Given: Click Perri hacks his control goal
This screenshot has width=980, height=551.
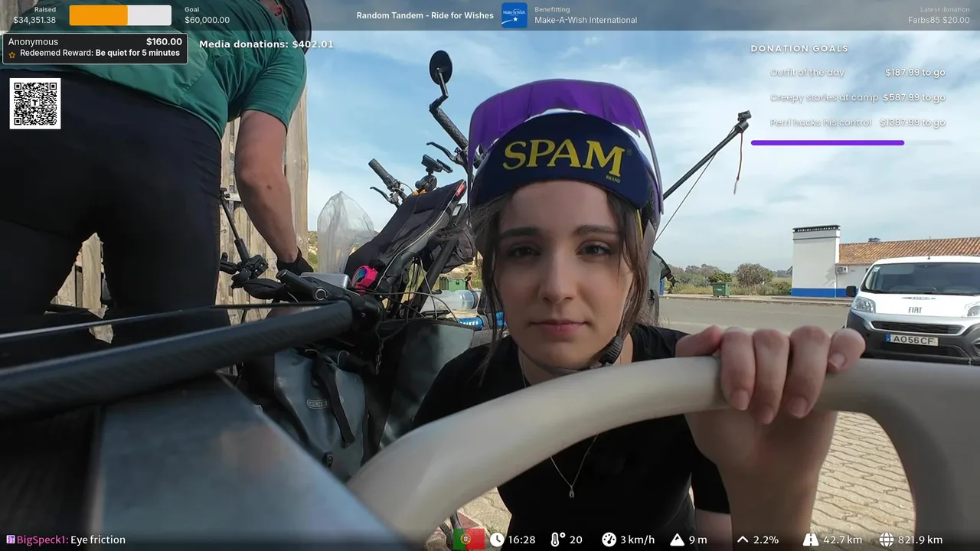Looking at the screenshot, I should (821, 122).
